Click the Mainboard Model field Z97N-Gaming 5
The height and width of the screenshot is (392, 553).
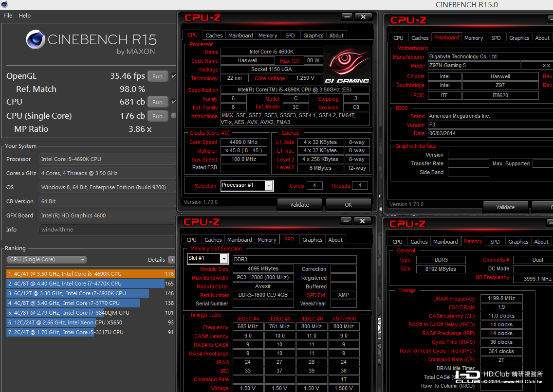(x=474, y=65)
